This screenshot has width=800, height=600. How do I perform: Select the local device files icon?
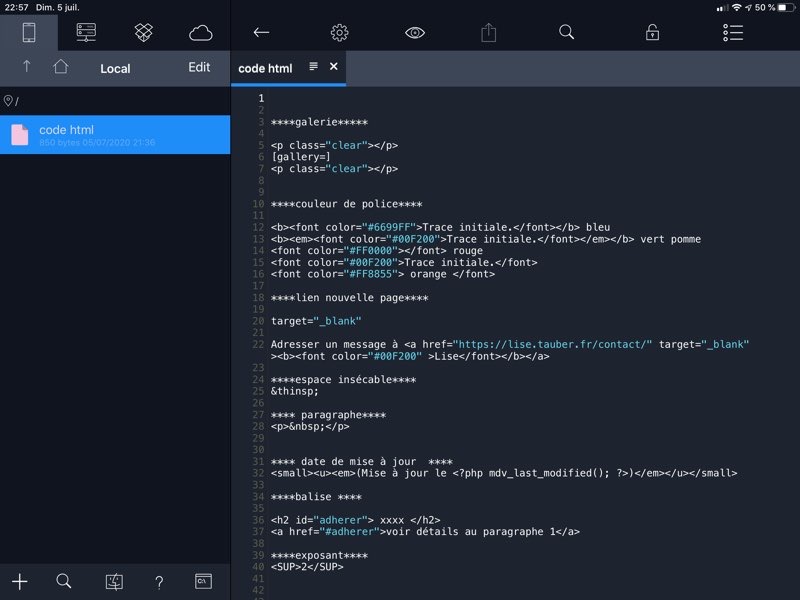pyautogui.click(x=29, y=32)
